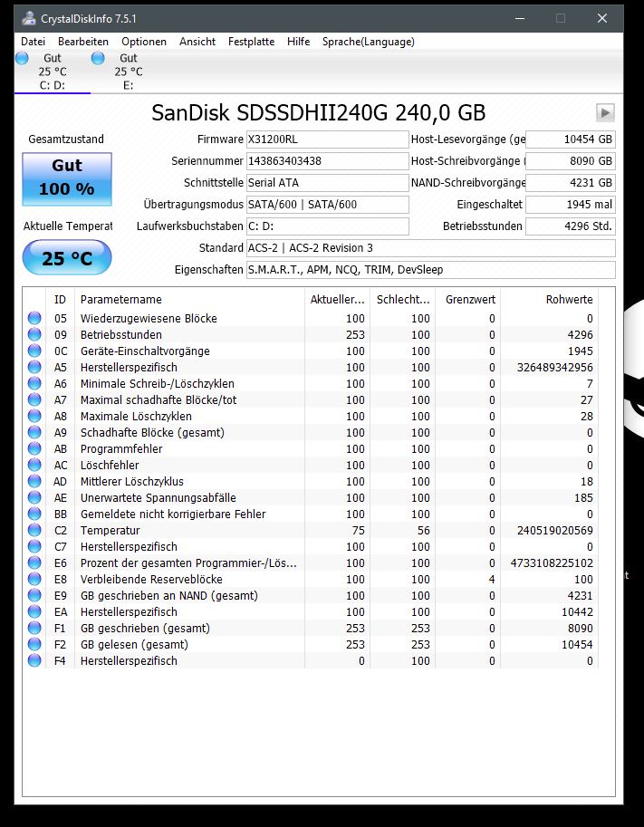Image resolution: width=644 pixels, height=827 pixels.
Task: Click the Parametername column header
Action: 190,299
